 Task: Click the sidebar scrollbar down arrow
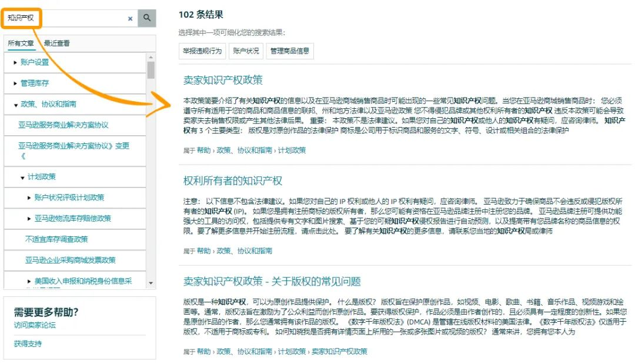click(x=151, y=283)
